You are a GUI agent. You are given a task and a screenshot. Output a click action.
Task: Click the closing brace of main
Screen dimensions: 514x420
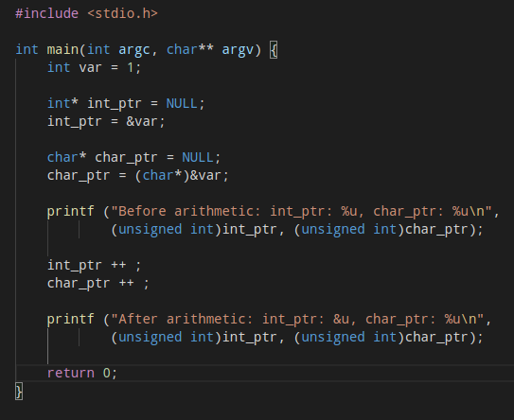19,392
